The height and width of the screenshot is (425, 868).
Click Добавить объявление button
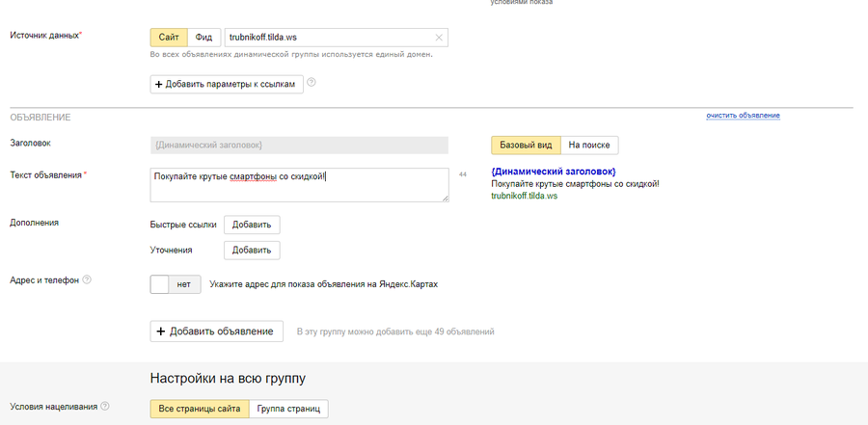[217, 332]
